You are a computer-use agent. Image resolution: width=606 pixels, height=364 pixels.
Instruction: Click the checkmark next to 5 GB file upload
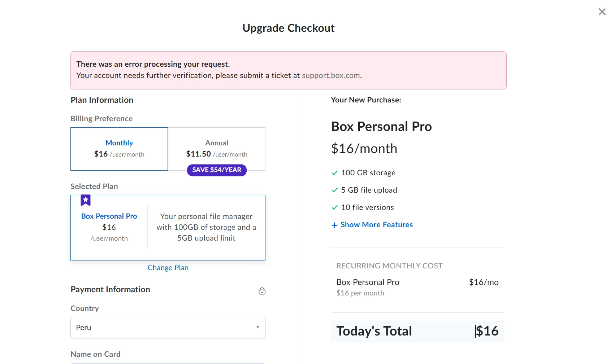click(x=335, y=190)
